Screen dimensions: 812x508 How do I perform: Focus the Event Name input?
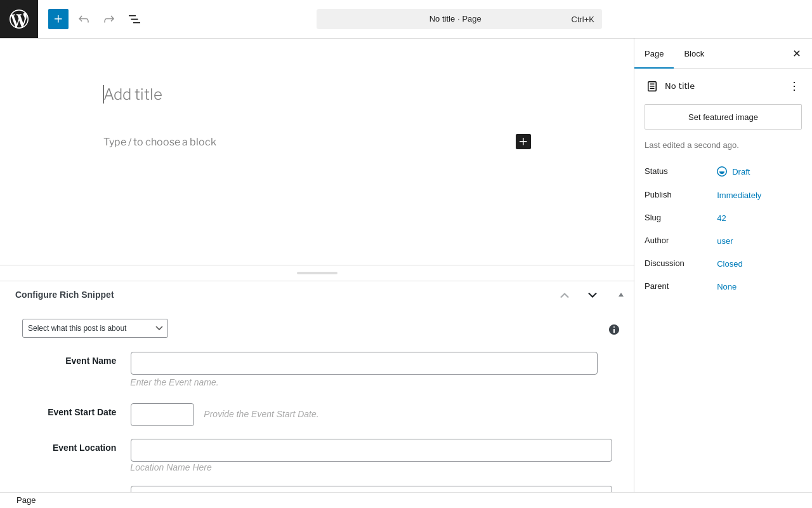[364, 363]
